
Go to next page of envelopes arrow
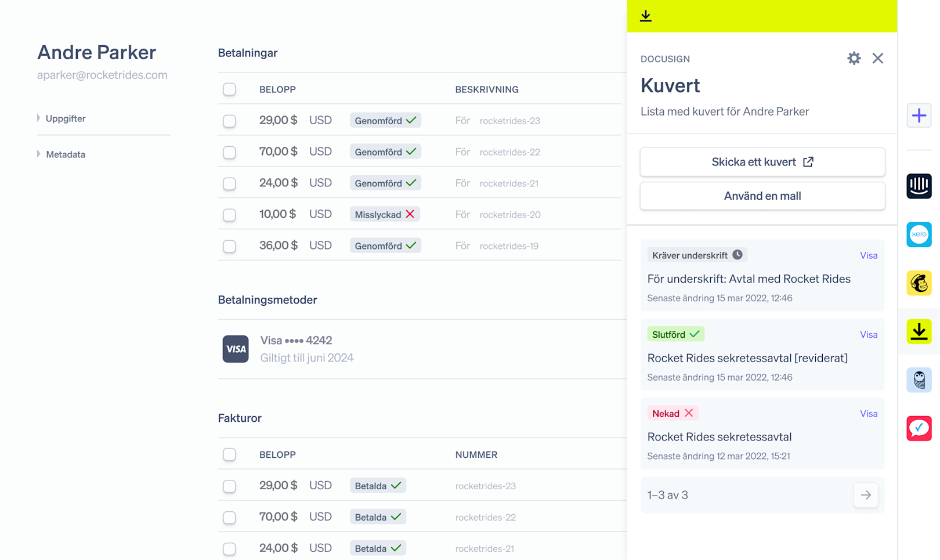866,495
